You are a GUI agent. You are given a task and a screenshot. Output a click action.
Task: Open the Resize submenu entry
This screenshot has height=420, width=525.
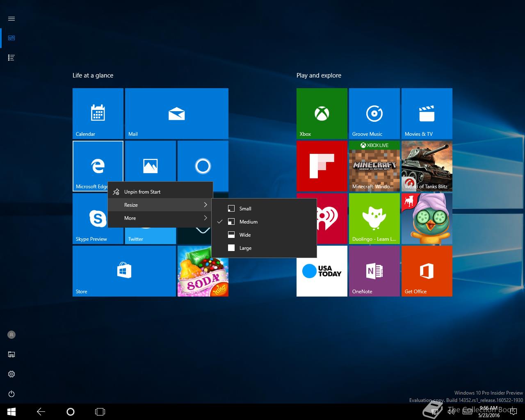(160, 205)
